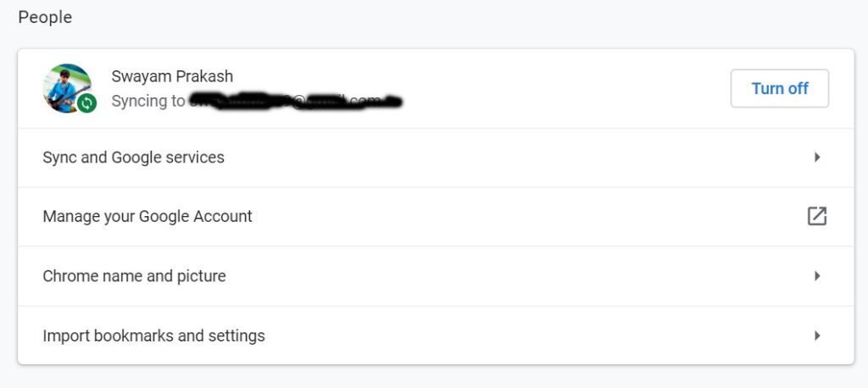Expand the Chrome name and picture arrow
The image size is (868, 388).
[817, 276]
